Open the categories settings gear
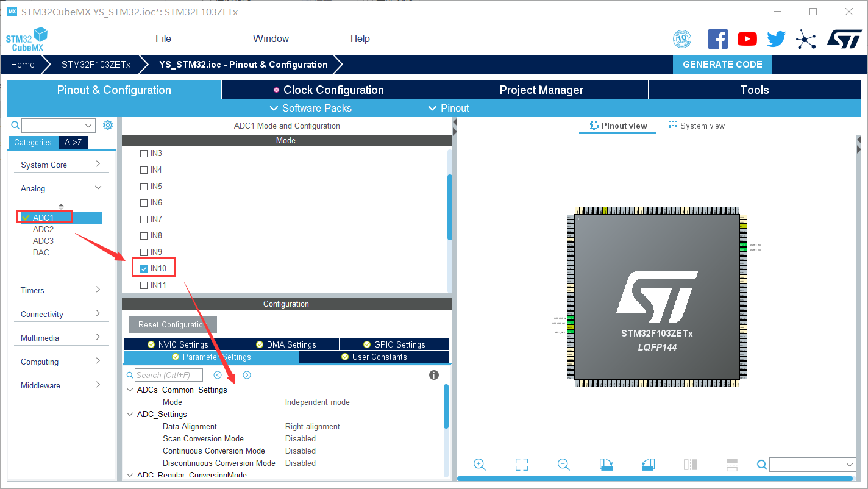This screenshot has height=489, width=868. [x=108, y=125]
